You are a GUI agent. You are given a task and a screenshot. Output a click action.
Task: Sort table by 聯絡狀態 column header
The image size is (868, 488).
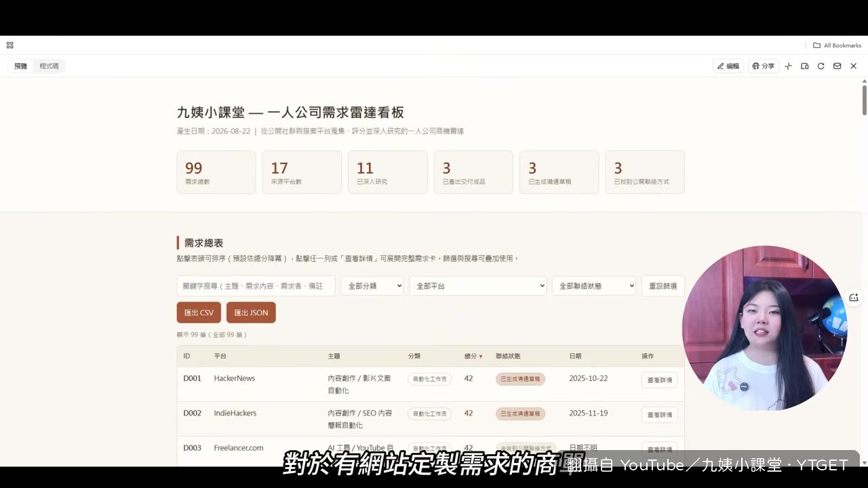508,356
